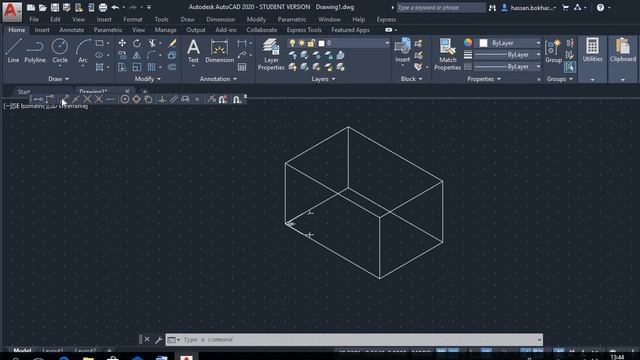The height and width of the screenshot is (360, 640).
Task: Click the Rotate tool icon
Action: (x=137, y=43)
